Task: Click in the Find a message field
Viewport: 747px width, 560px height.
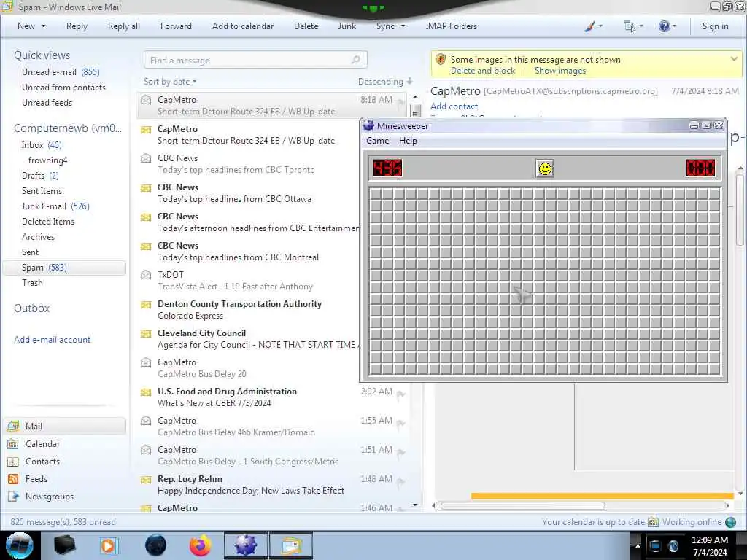Action: pyautogui.click(x=255, y=60)
